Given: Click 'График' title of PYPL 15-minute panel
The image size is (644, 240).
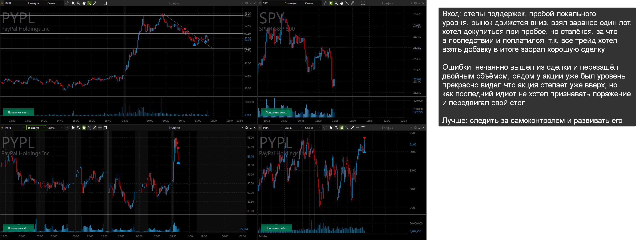Looking at the screenshot, I should tap(174, 128).
